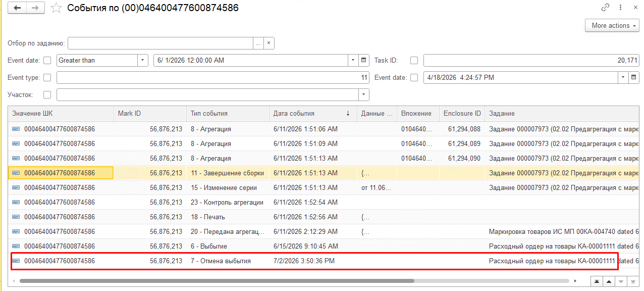Viewport: 644px width, 291px height.
Task: Open dropdown of the 6/1/2026 date field
Action: coord(353,61)
